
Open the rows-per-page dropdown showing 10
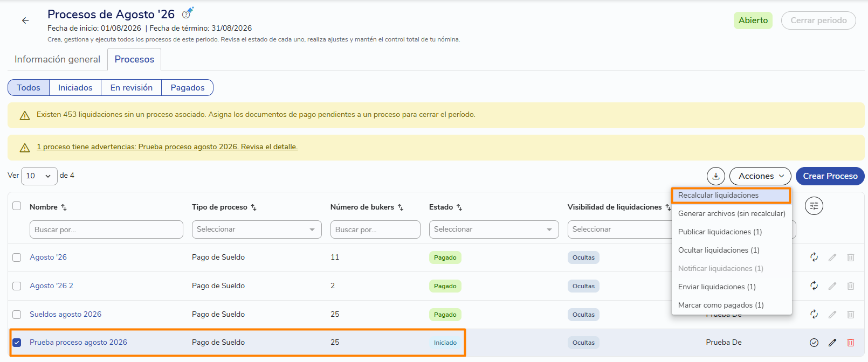[39, 176]
